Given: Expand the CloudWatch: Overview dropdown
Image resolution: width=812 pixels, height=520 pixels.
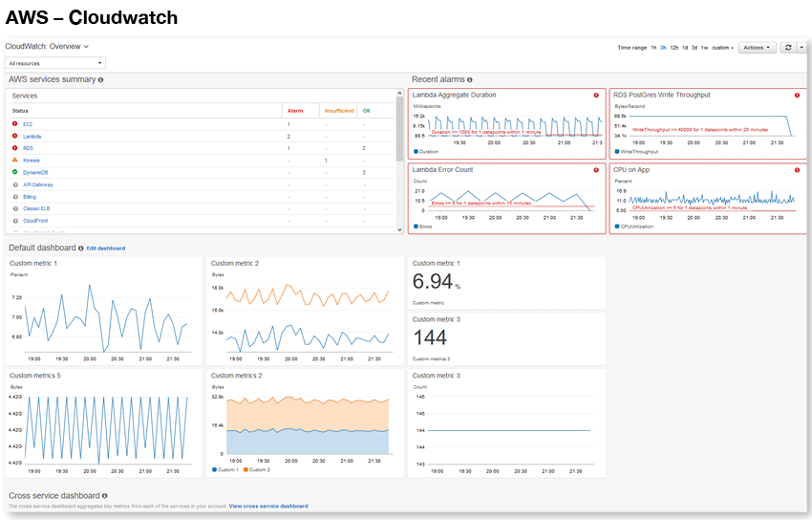Looking at the screenshot, I should pyautogui.click(x=47, y=46).
